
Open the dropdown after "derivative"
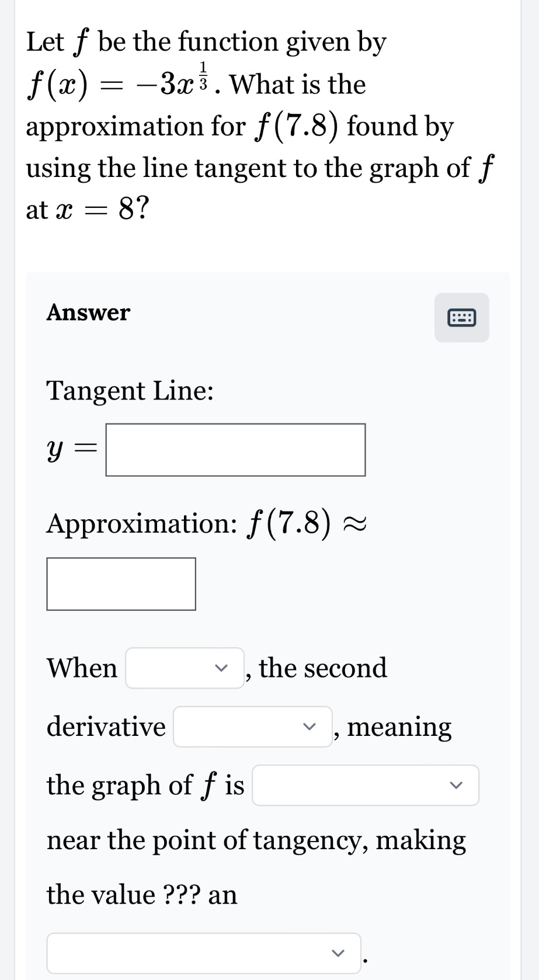click(x=252, y=727)
